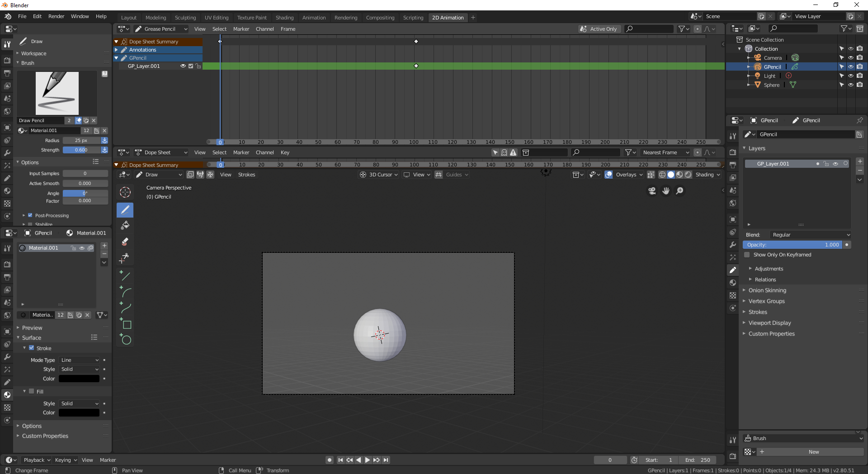Select the Eraser tool in viewport toolbar

[125, 242]
